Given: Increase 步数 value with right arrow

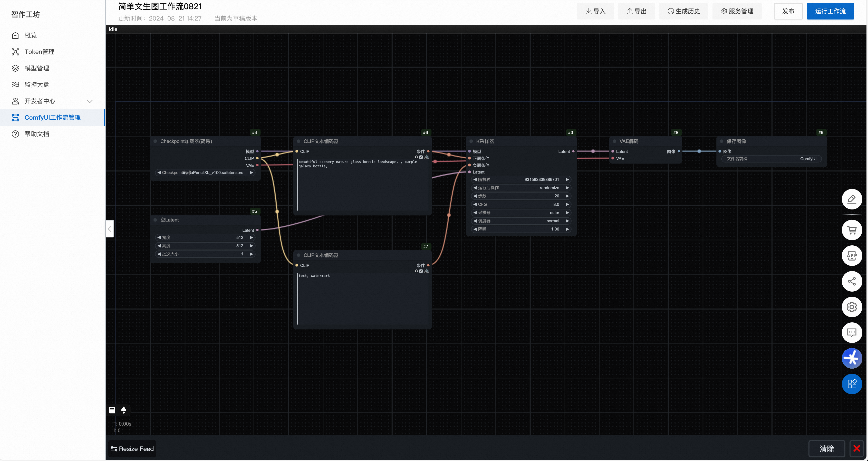Looking at the screenshot, I should 567,196.
